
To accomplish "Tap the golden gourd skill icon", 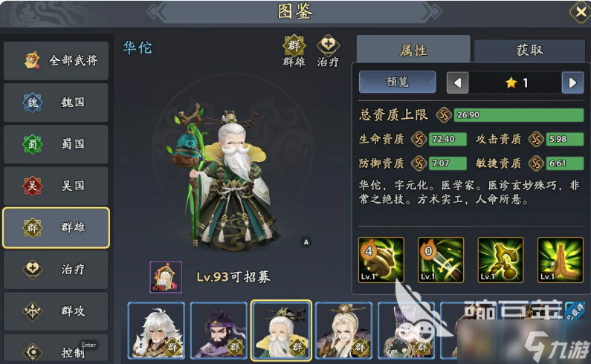I will 500,259.
